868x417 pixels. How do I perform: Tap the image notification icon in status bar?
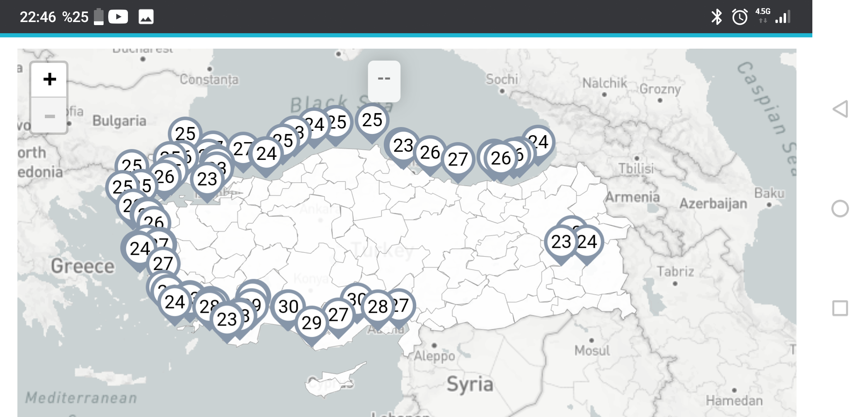146,17
